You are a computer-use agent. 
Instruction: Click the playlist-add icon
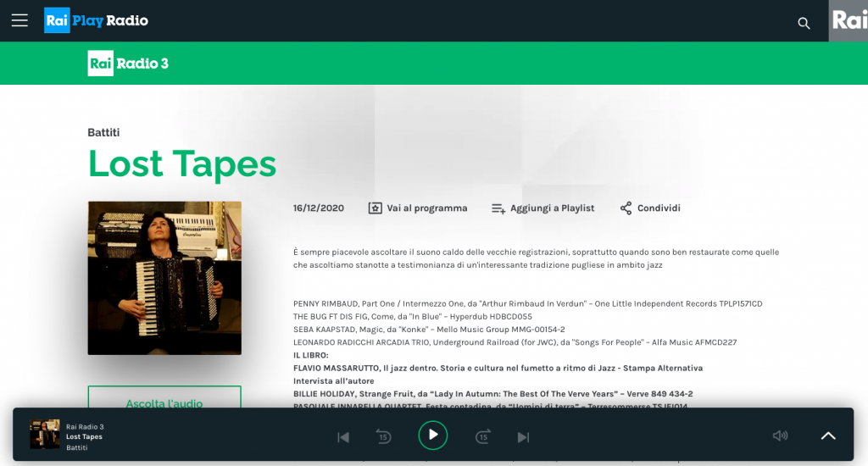click(x=498, y=208)
